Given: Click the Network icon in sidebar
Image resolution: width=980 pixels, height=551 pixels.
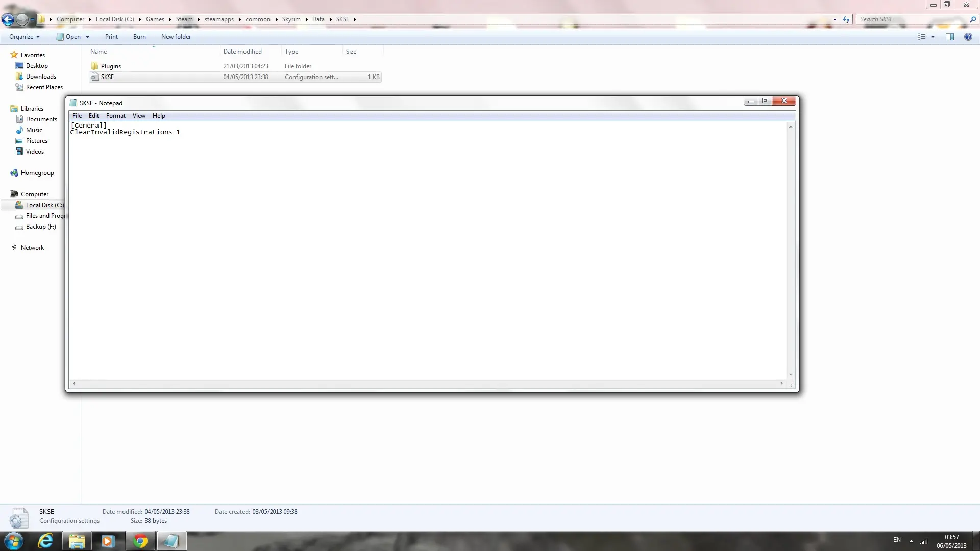Looking at the screenshot, I should coord(14,247).
